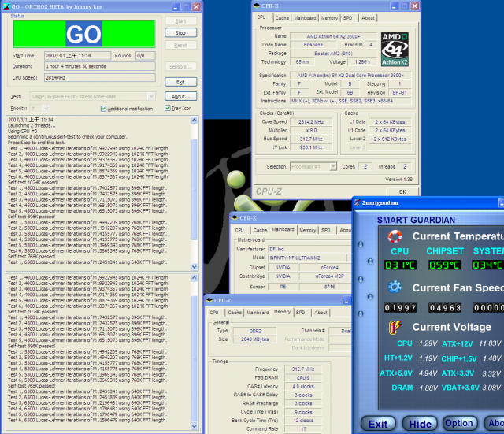The width and height of the screenshot is (504, 434).
Task: Click the lower log scrollbar down arrow
Action: click(x=195, y=426)
